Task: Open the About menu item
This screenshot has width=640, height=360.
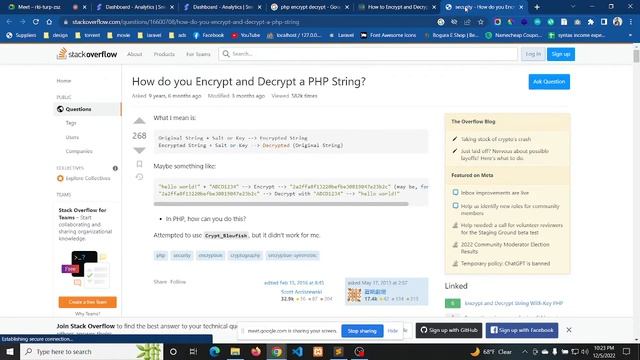Action: click(134, 54)
